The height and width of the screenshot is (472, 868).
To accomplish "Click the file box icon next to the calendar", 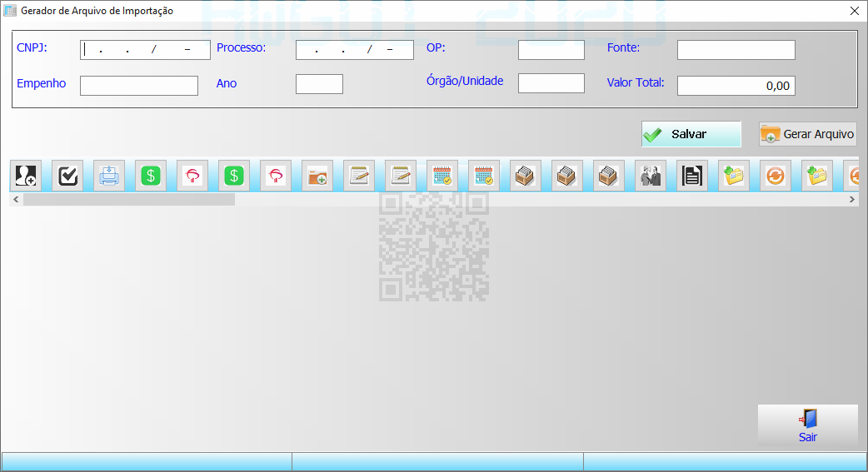I will click(526, 176).
